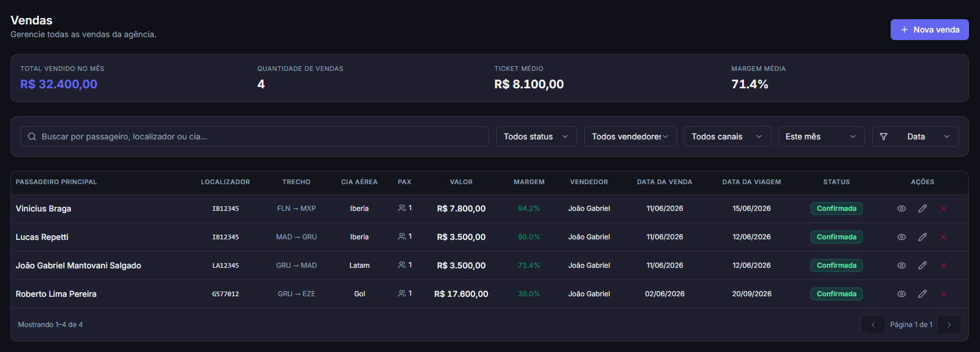This screenshot has width=980, height=352.
Task: Sort by the Valor column header
Action: click(461, 182)
